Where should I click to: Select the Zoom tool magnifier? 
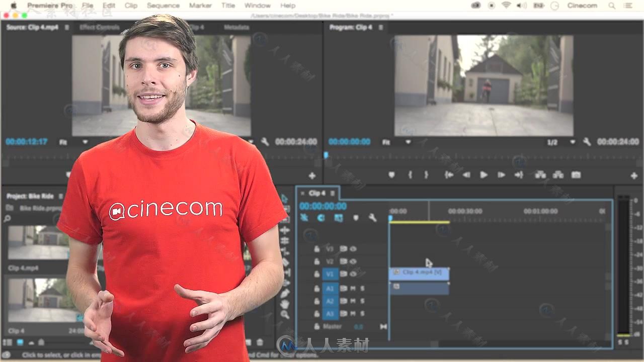(285, 315)
